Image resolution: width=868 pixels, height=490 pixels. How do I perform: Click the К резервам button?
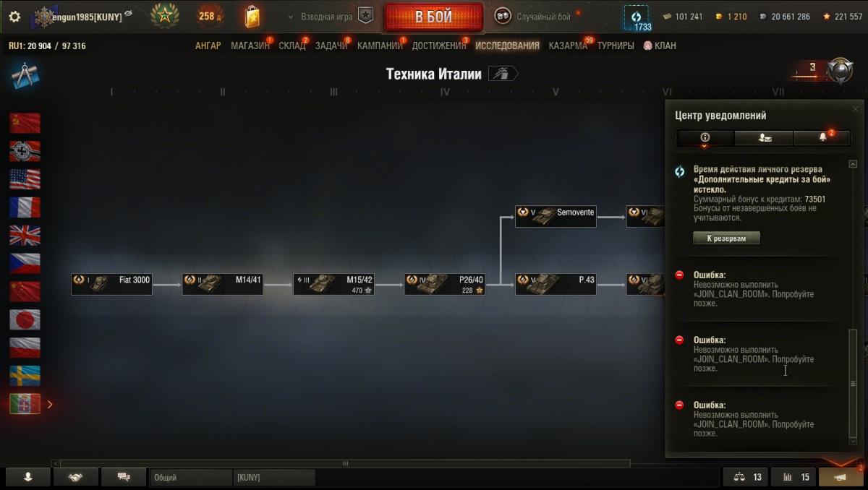[726, 238]
